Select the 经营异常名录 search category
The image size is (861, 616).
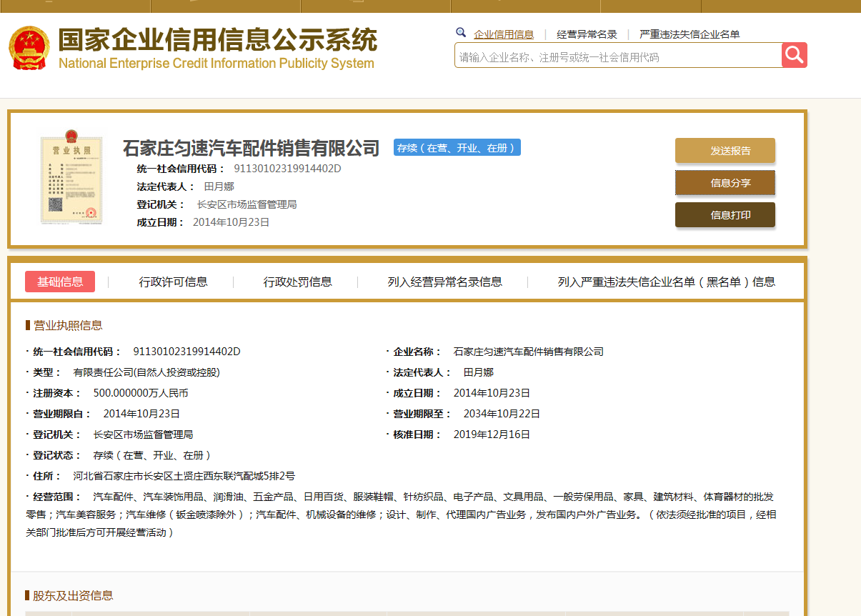pos(587,34)
